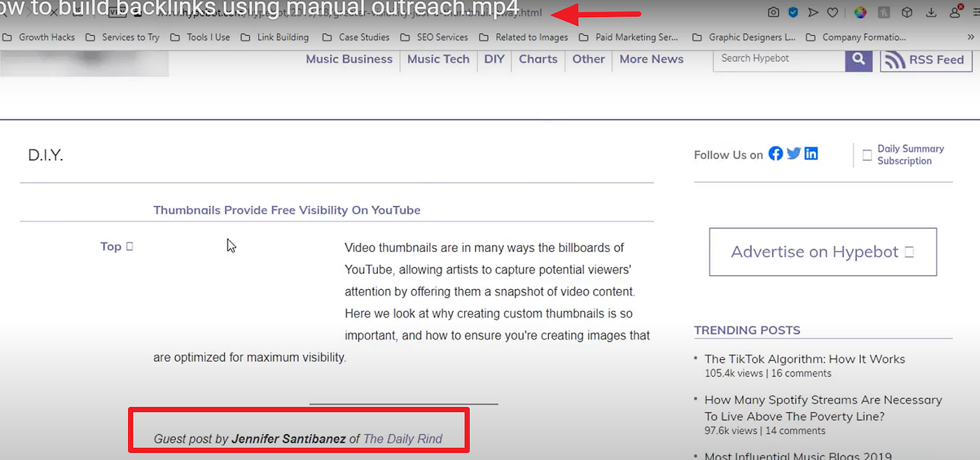
Task: Click '105.4k views | 16 comments' text
Action: 769,374
